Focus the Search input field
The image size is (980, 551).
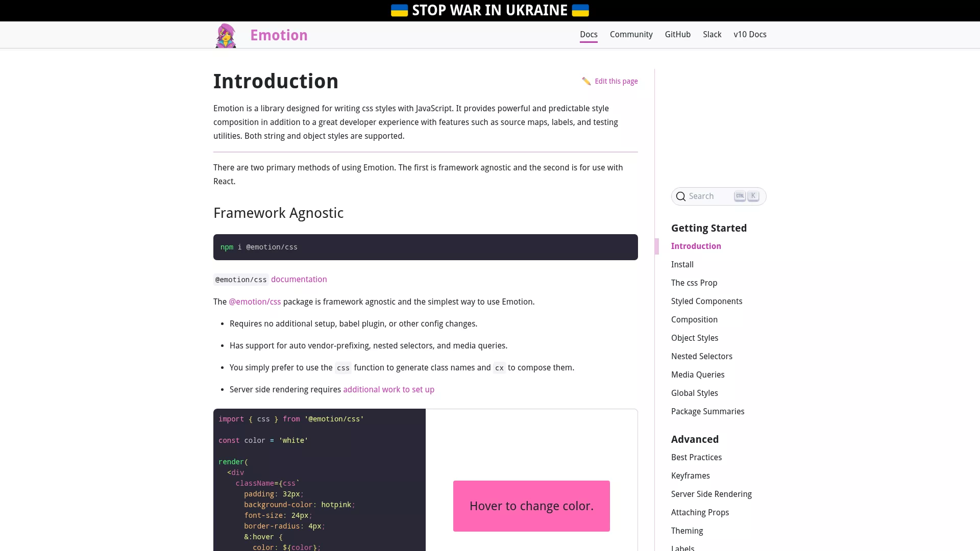pyautogui.click(x=719, y=196)
